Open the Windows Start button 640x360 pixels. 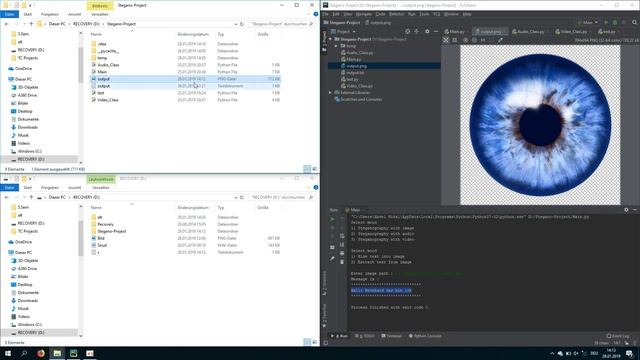click(x=8, y=353)
